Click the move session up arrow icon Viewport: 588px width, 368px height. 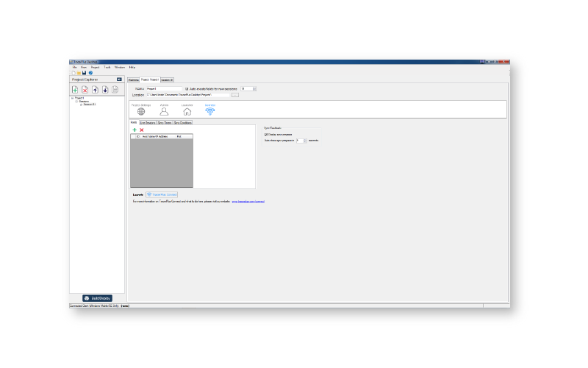click(96, 90)
